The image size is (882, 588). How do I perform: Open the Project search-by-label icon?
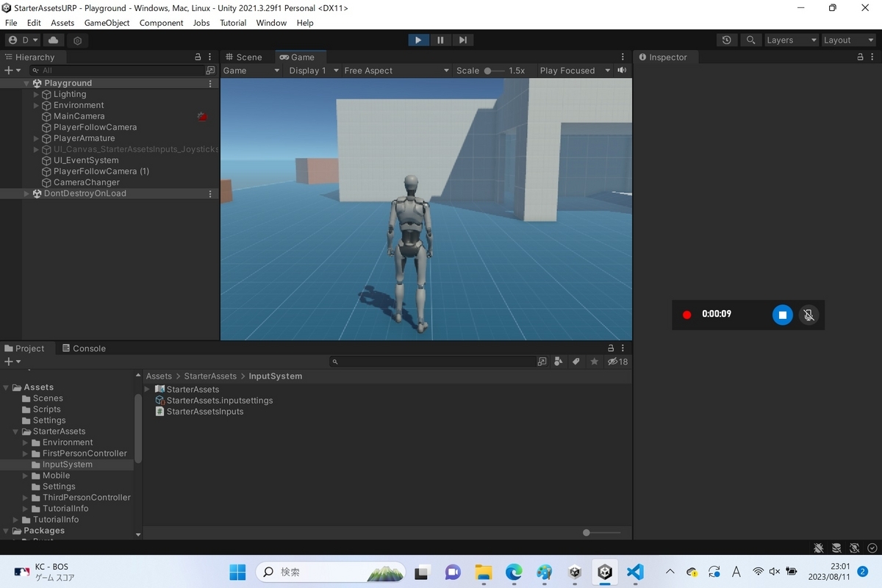coord(576,362)
